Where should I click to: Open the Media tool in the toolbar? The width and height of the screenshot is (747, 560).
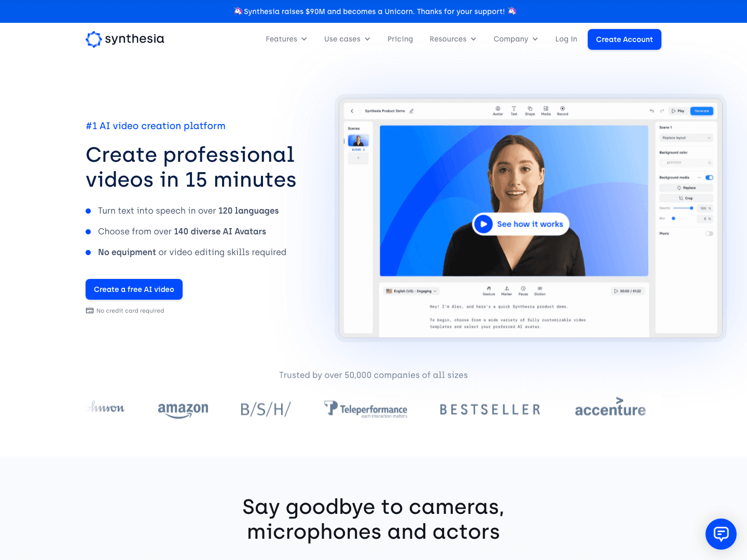click(x=546, y=109)
